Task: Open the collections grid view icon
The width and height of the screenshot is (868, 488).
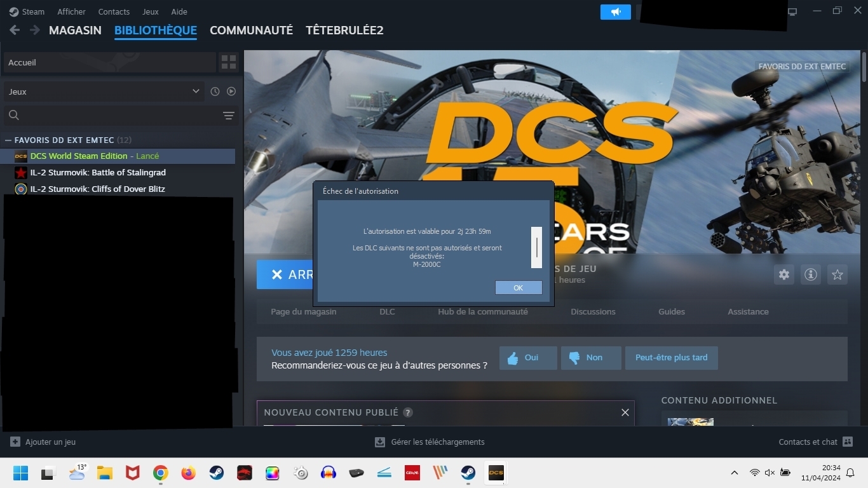Action: [229, 62]
